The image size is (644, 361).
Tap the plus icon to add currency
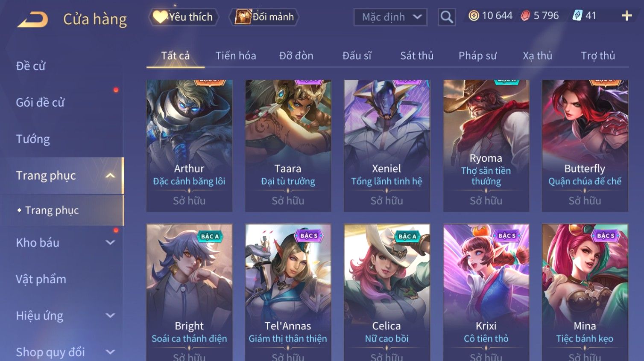(626, 16)
